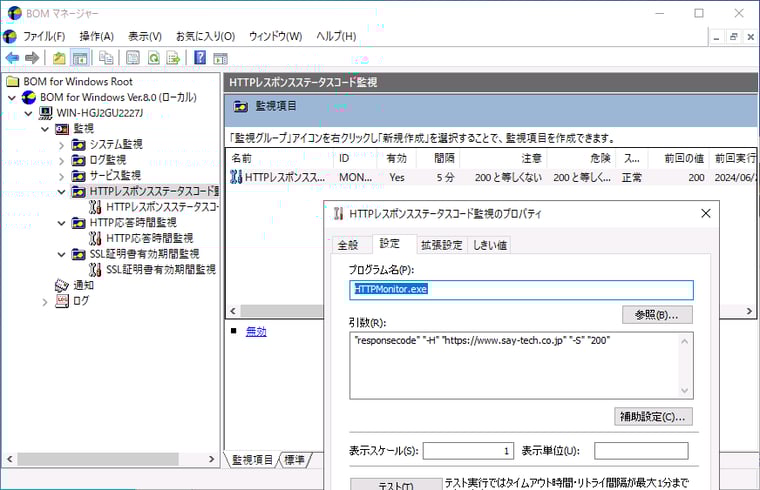Image resolution: width=760 pixels, height=490 pixels.
Task: Collapse the BOM for Windows Ver.8.0 node
Action: click(x=12, y=98)
